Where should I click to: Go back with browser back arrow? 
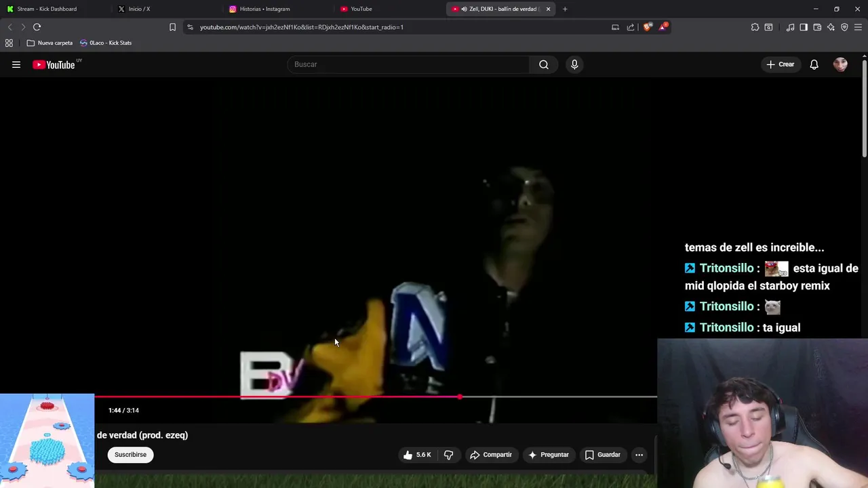point(9,27)
